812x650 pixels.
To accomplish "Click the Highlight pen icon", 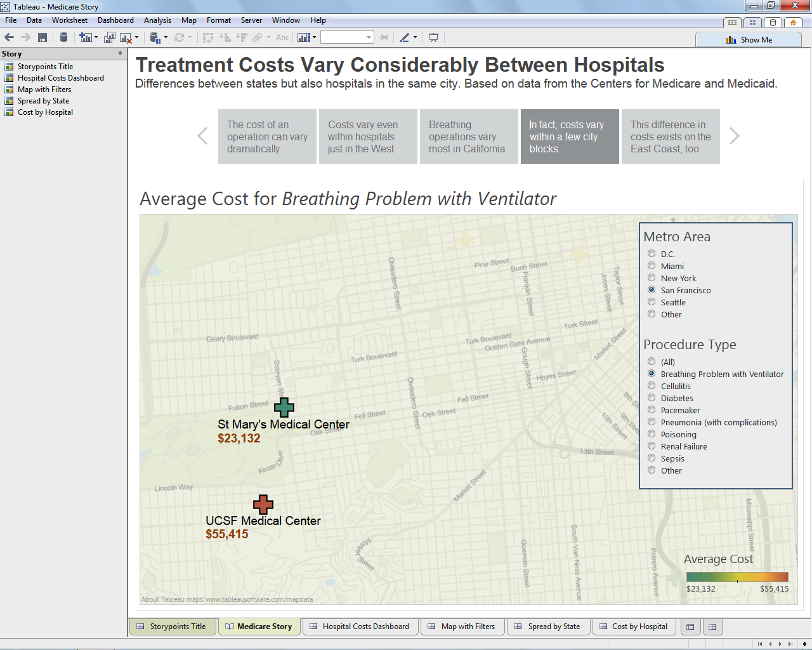I will (x=405, y=37).
